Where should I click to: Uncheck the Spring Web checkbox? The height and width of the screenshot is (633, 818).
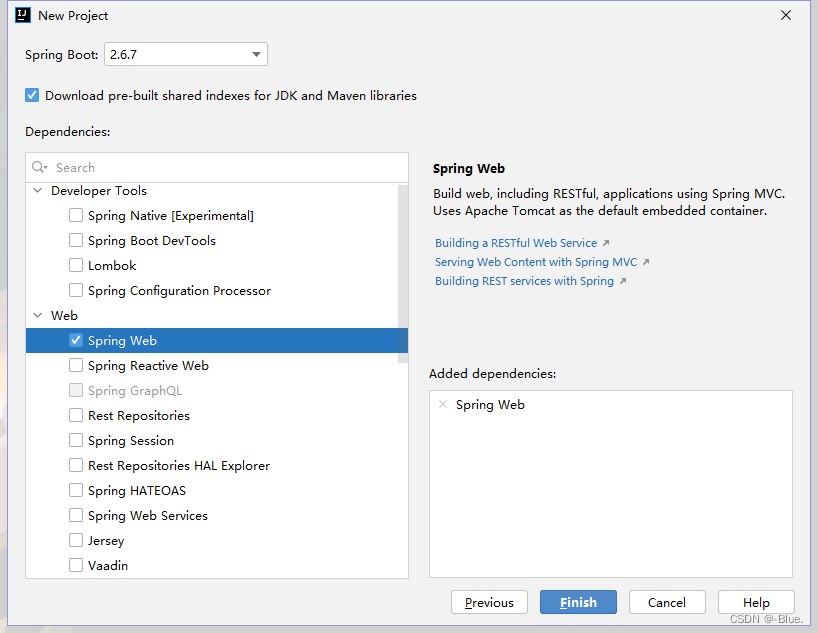(x=76, y=340)
